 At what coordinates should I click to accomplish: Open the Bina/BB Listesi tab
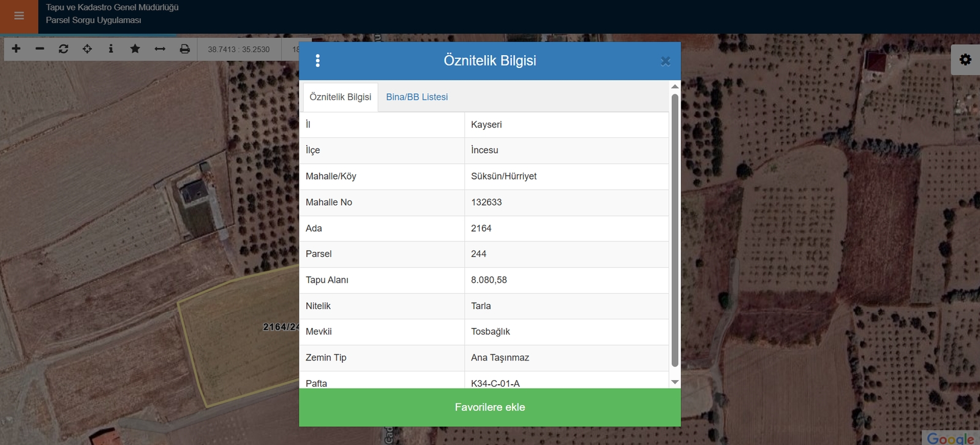pyautogui.click(x=417, y=97)
